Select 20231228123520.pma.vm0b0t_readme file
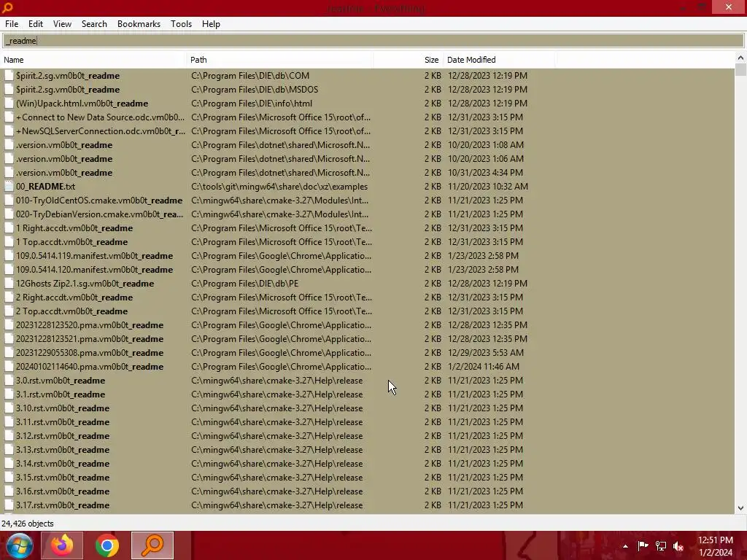This screenshot has width=747, height=560. (90, 325)
